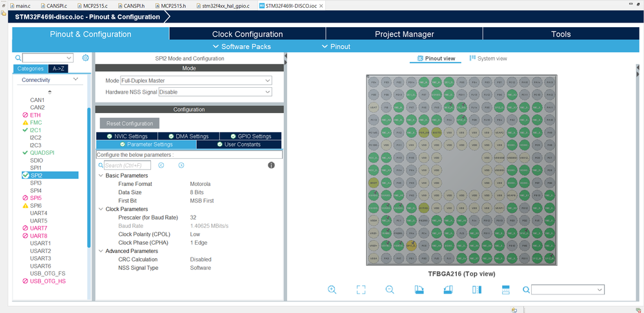Click the UART7 disabled status icon
The image size is (644, 313).
point(25,228)
